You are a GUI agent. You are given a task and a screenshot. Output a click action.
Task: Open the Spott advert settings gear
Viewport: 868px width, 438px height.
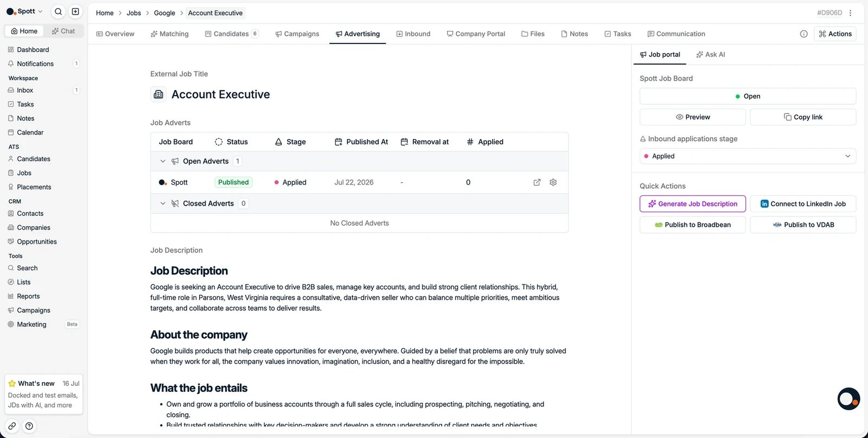pos(553,182)
